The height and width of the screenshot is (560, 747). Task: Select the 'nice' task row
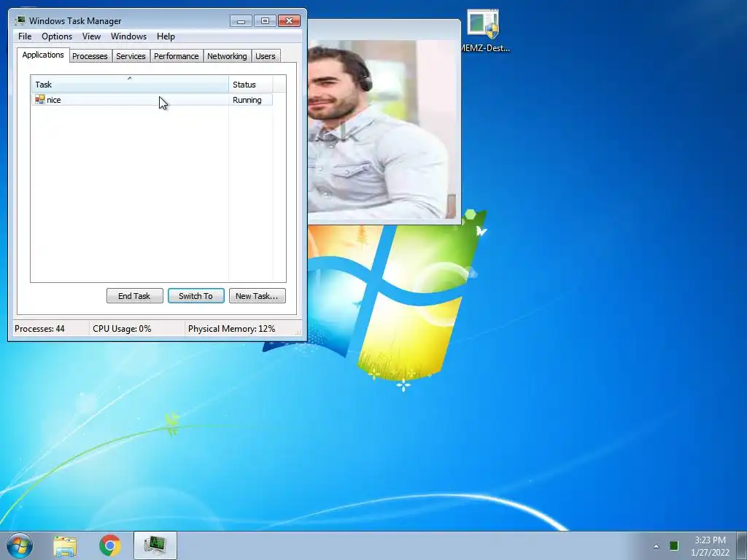click(152, 100)
